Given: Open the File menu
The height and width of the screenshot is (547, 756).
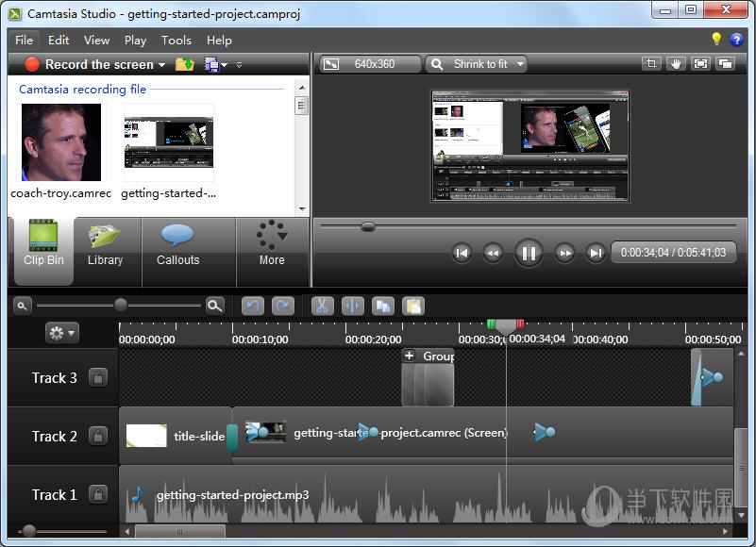Looking at the screenshot, I should pos(24,40).
